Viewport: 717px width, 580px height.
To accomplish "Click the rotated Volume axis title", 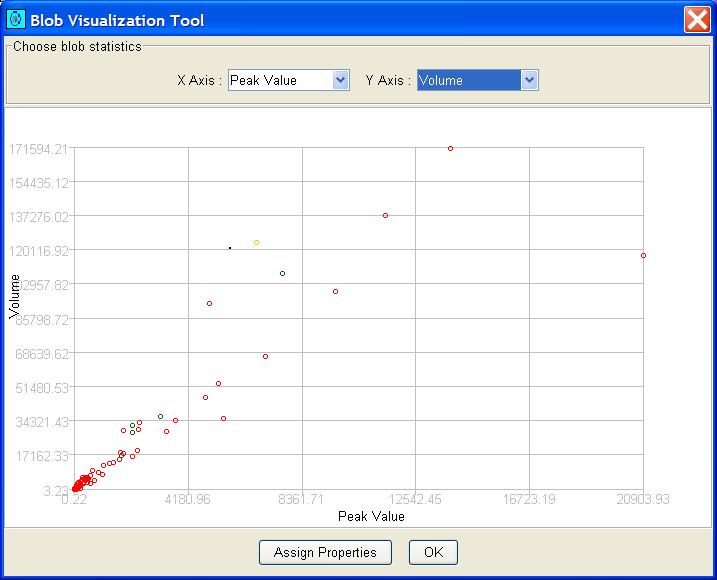I will coord(15,296).
